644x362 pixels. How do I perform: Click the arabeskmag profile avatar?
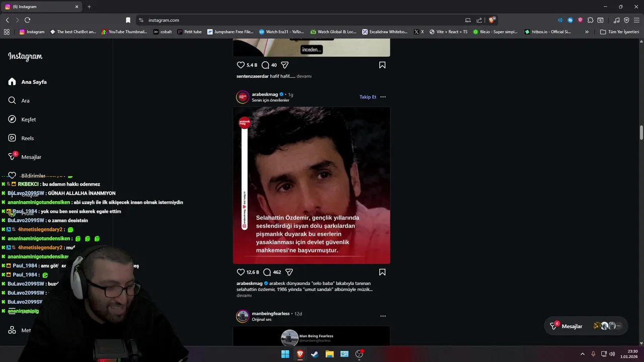coord(243,97)
